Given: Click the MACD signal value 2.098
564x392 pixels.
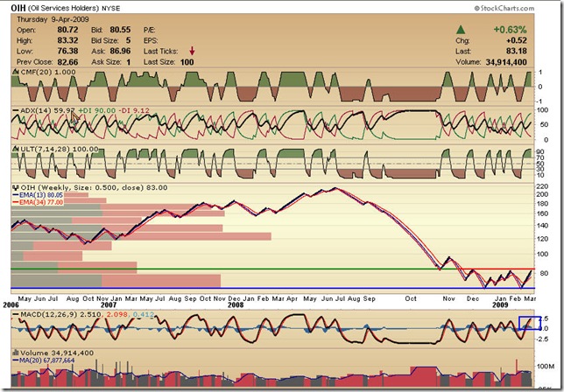Looking at the screenshot, I should (117, 315).
